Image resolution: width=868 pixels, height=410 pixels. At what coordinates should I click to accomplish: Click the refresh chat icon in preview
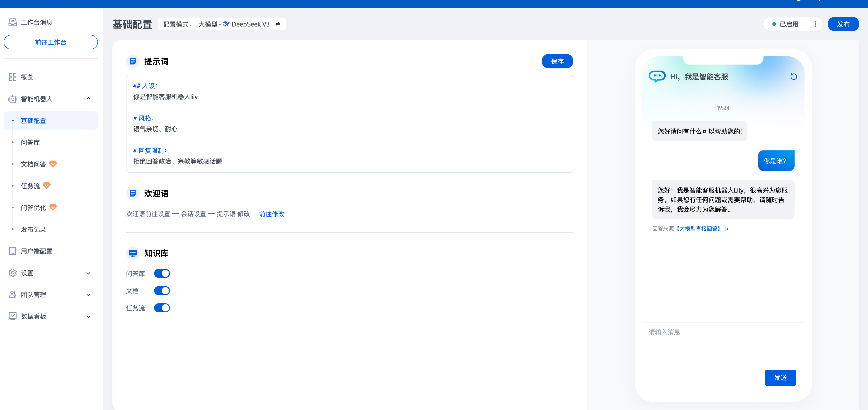tap(793, 77)
